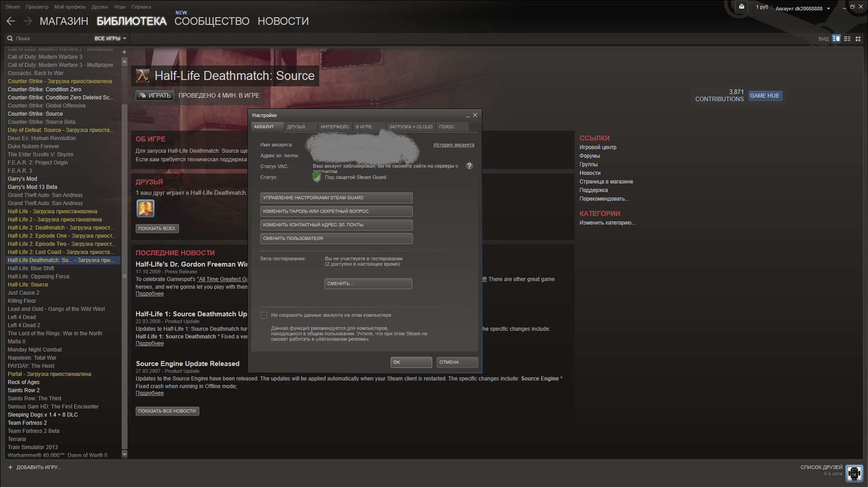Open the Мой профиль menu
The height and width of the screenshot is (488, 868).
click(70, 7)
